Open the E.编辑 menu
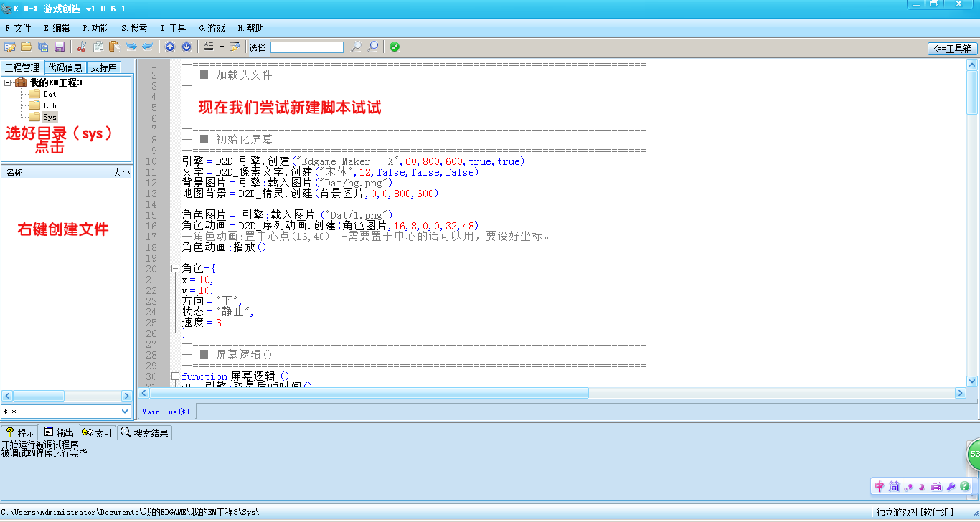Image resolution: width=980 pixels, height=522 pixels. 57,29
